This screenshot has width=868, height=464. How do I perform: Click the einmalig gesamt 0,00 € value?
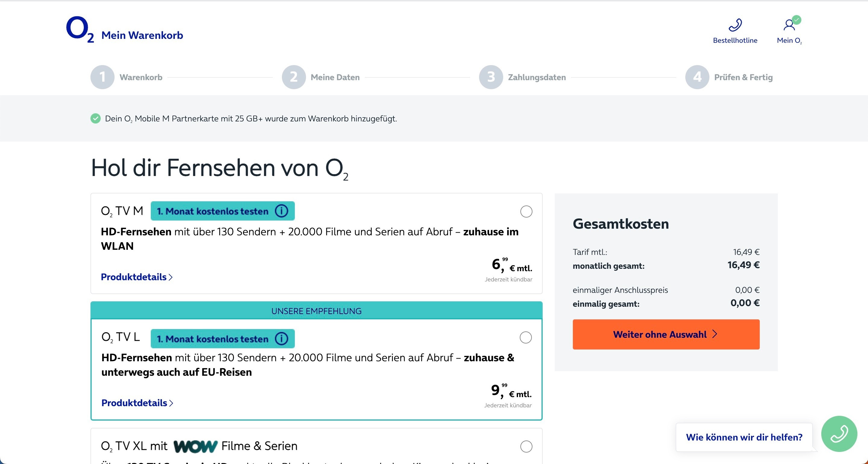click(745, 303)
